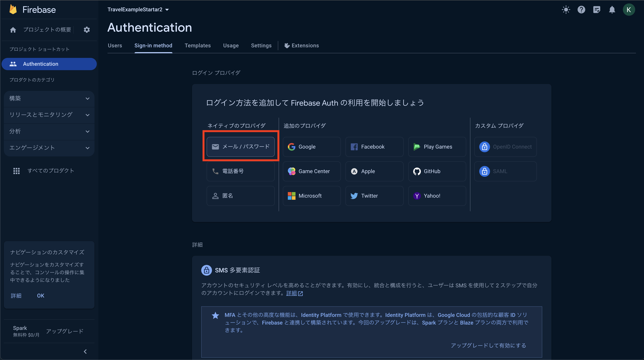Screen dimensions: 644x360
Task: Select the GitHub provider
Action: click(437, 171)
